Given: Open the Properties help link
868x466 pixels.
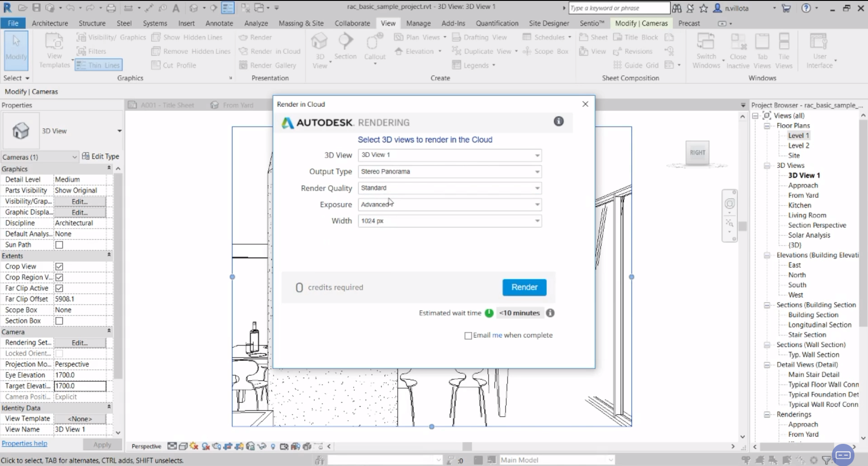Looking at the screenshot, I should pyautogui.click(x=24, y=443).
